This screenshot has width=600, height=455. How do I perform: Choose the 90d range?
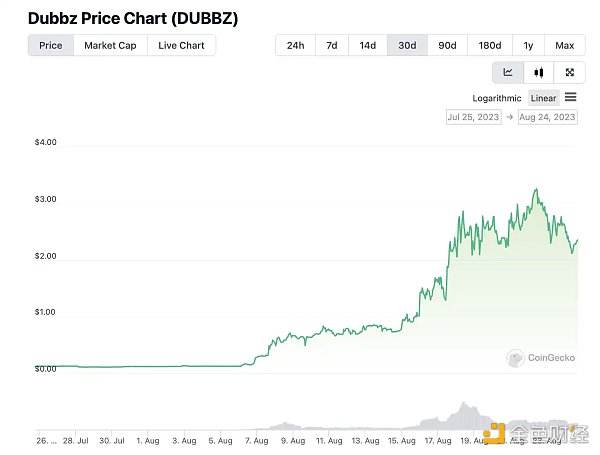pos(447,45)
